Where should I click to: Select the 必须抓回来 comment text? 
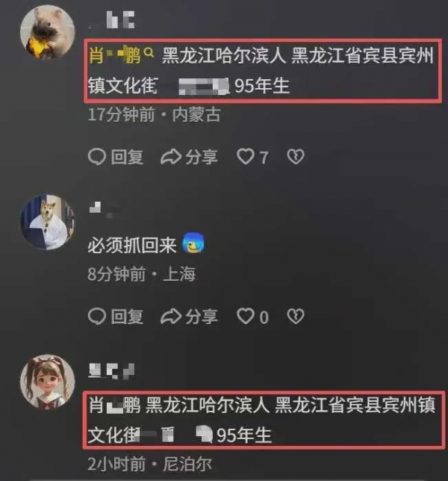click(x=132, y=246)
